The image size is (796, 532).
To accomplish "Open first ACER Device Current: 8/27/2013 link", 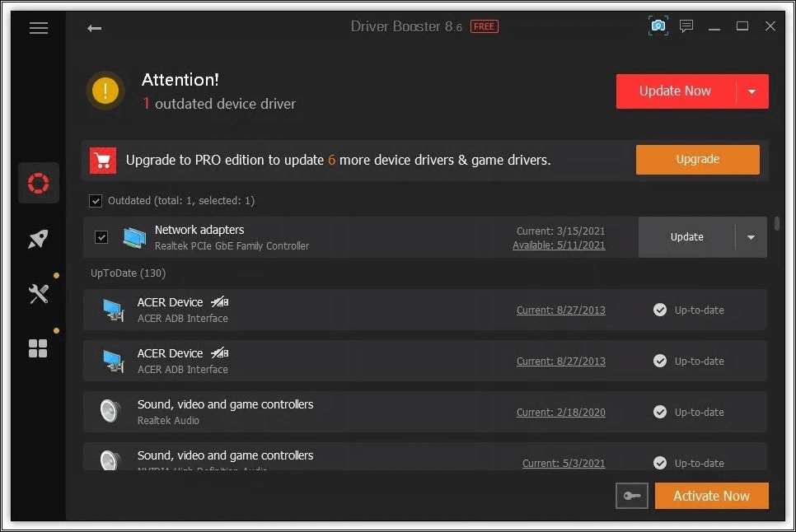I will (561, 310).
